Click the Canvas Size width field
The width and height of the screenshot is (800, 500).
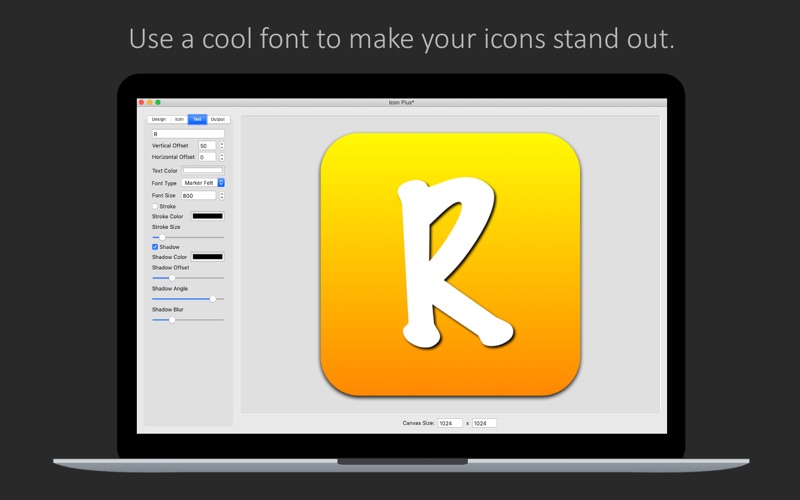pyautogui.click(x=450, y=423)
